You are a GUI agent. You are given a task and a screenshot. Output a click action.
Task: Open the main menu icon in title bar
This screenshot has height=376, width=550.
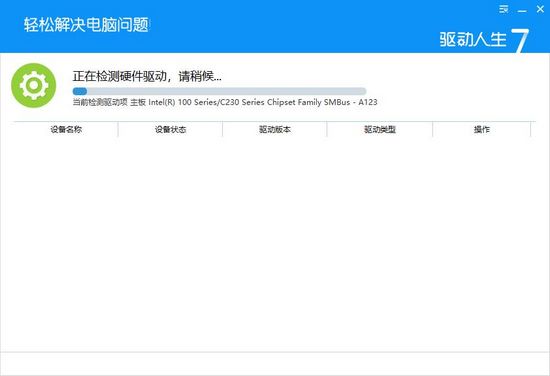pyautogui.click(x=504, y=9)
